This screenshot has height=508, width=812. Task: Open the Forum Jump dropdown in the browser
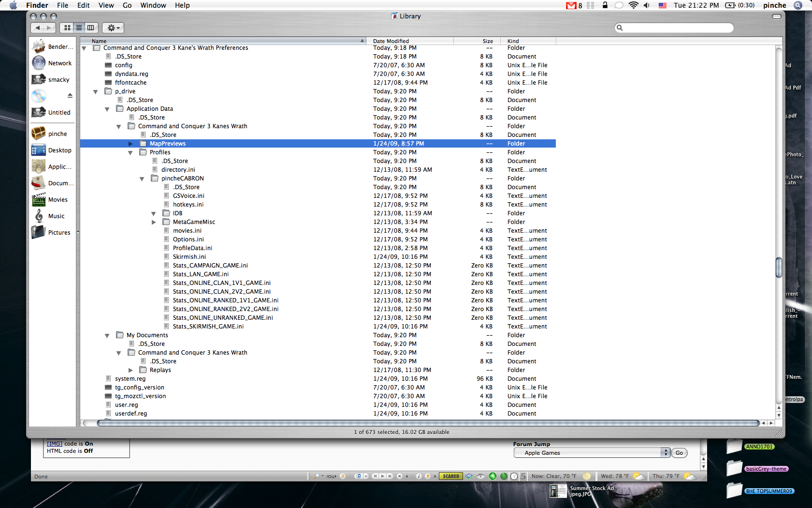coord(592,453)
